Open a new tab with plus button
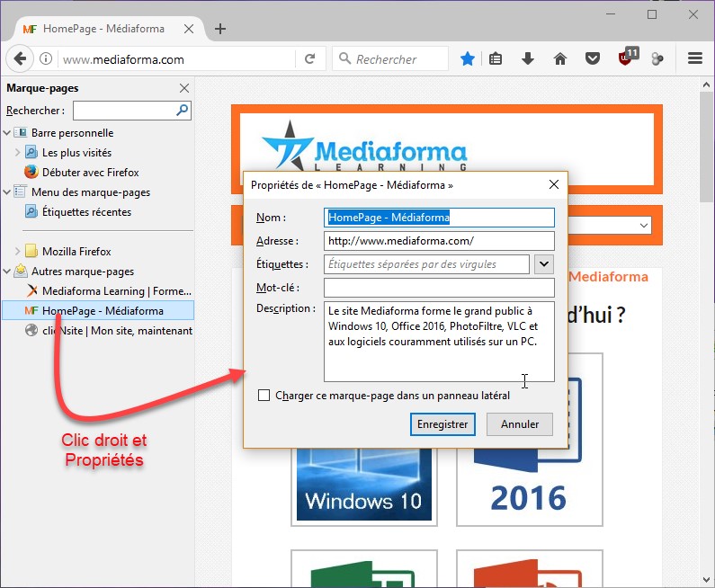The image size is (715, 588). click(220, 29)
